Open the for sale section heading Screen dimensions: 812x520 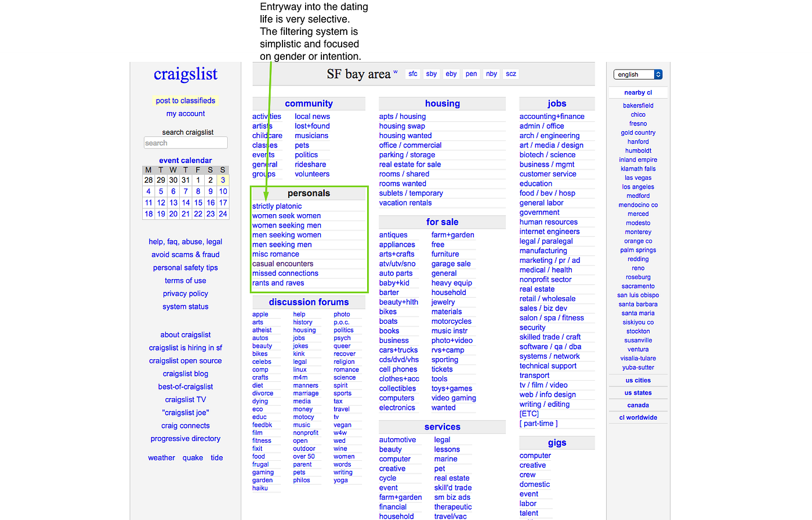pyautogui.click(x=443, y=222)
